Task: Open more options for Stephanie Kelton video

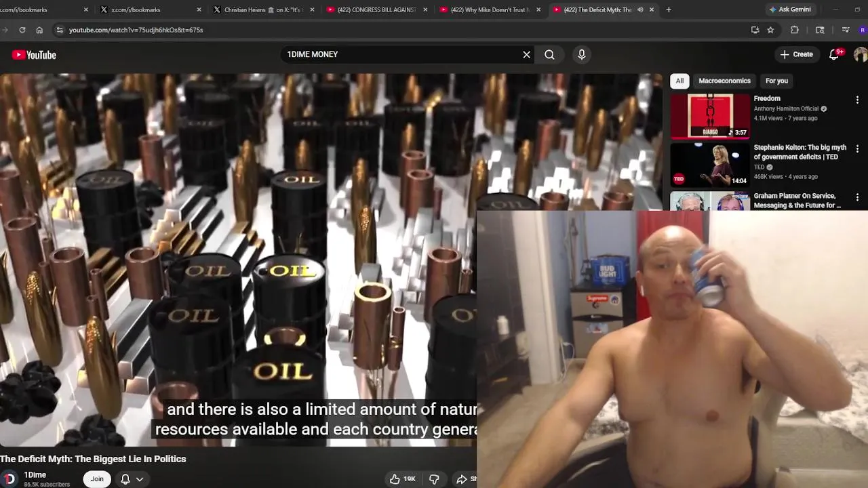Action: point(857,148)
